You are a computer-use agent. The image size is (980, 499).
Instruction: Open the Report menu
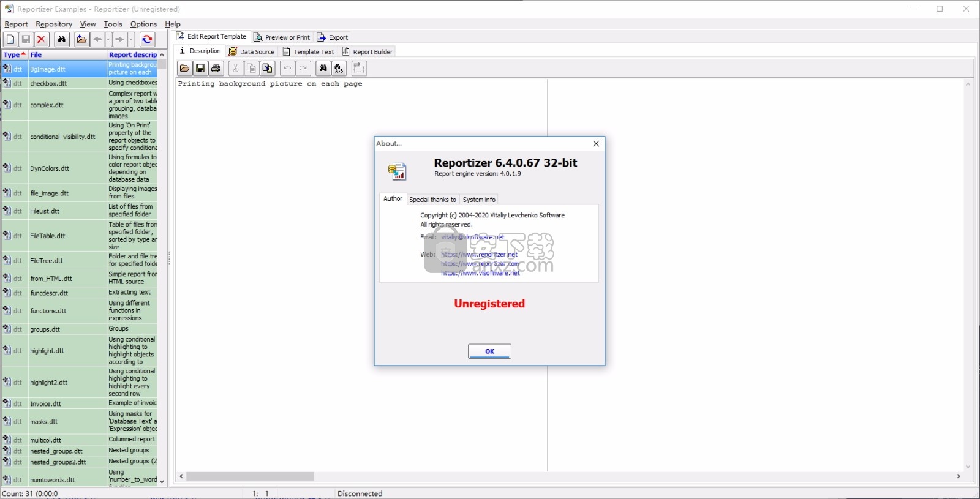pyautogui.click(x=16, y=24)
